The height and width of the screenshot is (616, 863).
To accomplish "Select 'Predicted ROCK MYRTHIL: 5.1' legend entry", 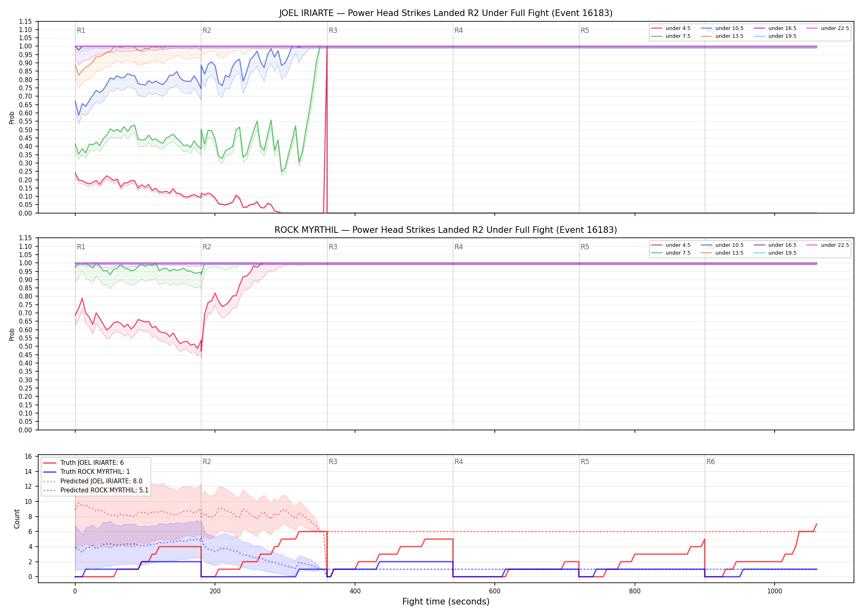I will (x=96, y=490).
